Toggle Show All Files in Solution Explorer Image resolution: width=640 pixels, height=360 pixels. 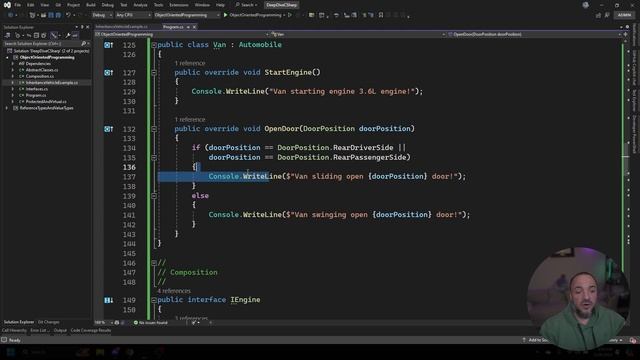point(44,36)
